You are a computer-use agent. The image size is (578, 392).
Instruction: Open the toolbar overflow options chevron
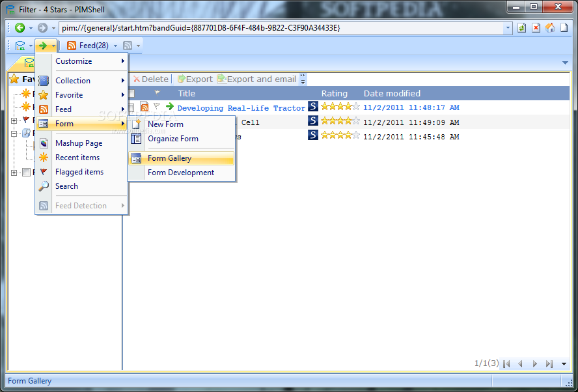click(x=303, y=79)
